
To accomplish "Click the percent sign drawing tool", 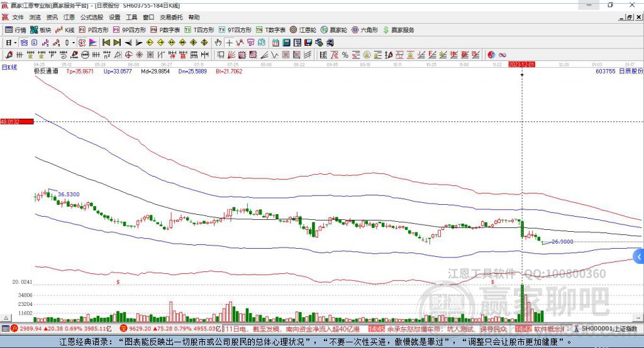I will [345, 55].
